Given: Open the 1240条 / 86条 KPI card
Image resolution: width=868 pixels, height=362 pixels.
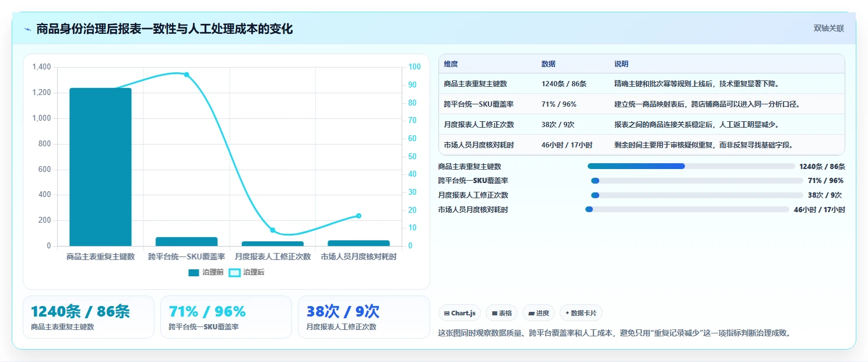Looking at the screenshot, I should pos(89,317).
